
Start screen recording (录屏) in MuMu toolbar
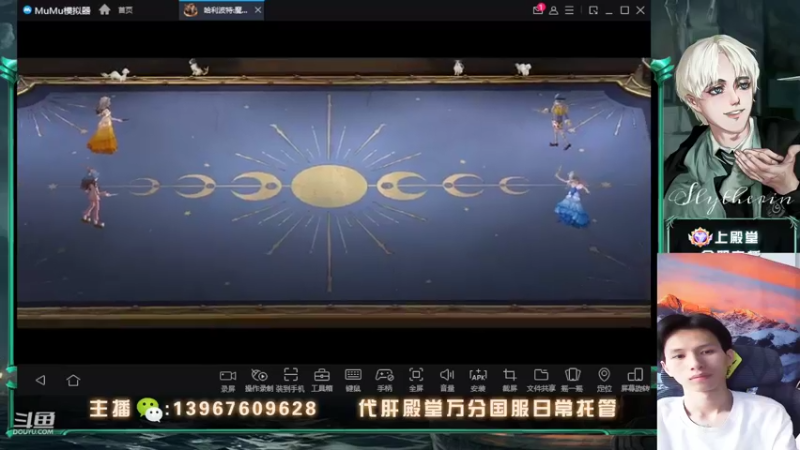point(228,380)
